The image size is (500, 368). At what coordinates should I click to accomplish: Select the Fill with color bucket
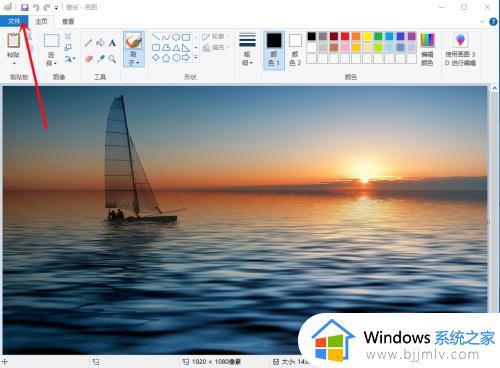click(x=100, y=43)
